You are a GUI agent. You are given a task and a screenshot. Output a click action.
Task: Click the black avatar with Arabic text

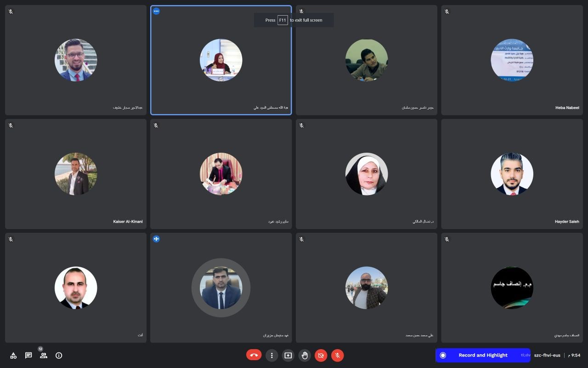pos(512,287)
